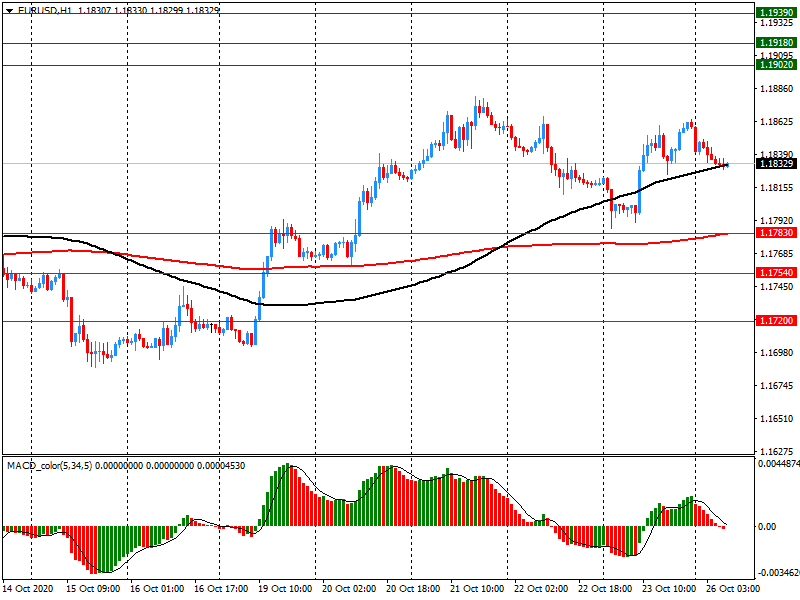The width and height of the screenshot is (800, 600).
Task: Select the red 1.17200 price label
Action: click(776, 321)
